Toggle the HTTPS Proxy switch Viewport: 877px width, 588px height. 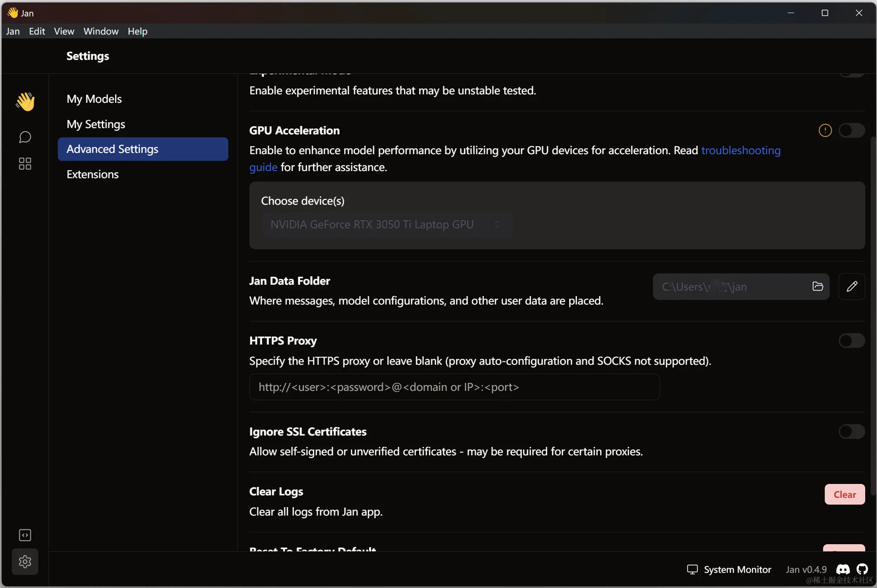tap(852, 340)
